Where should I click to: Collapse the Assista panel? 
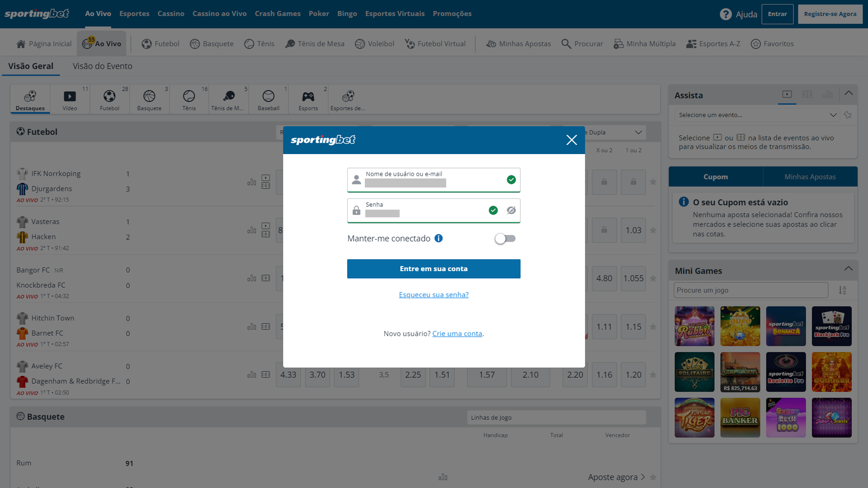pos(849,94)
